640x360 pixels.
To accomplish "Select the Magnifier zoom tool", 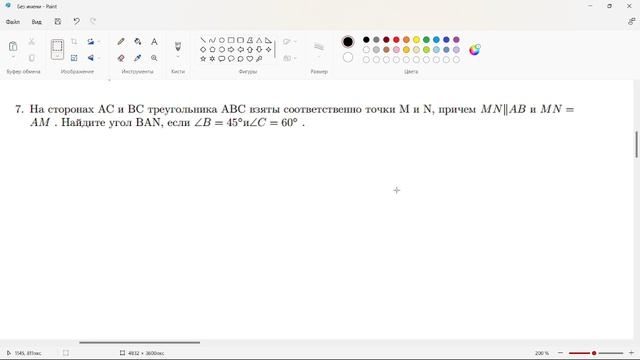I will tap(154, 58).
